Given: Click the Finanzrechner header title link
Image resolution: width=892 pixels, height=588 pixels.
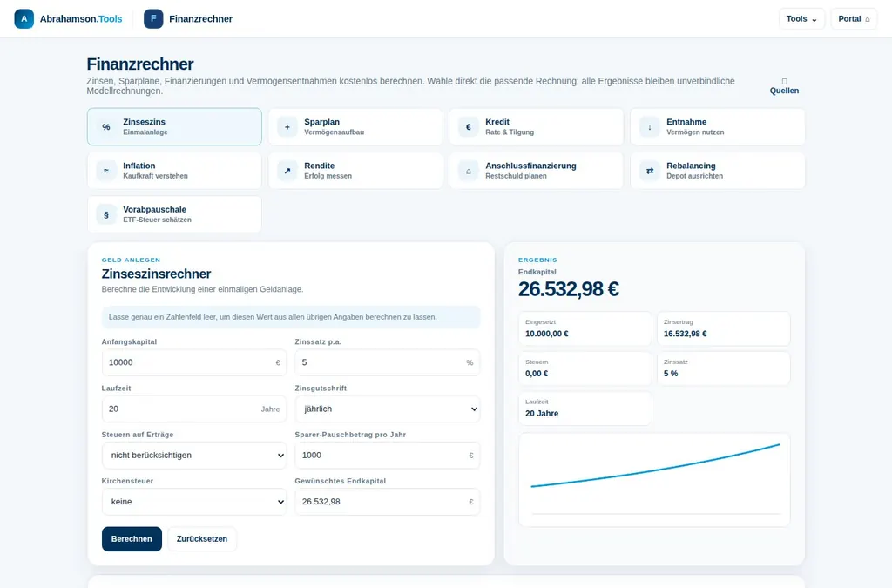Looking at the screenshot, I should click(201, 19).
